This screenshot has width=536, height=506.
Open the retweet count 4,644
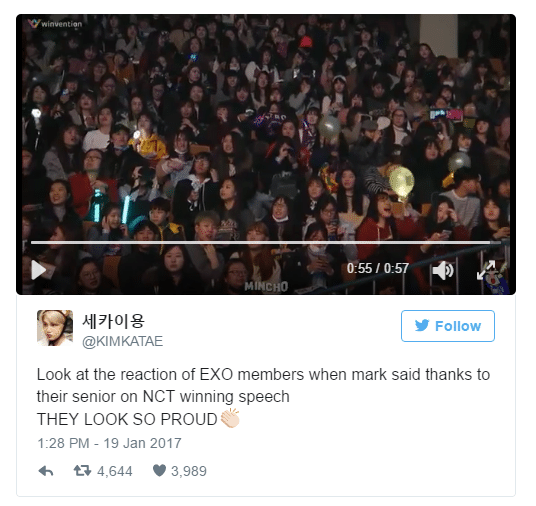[x=115, y=471]
